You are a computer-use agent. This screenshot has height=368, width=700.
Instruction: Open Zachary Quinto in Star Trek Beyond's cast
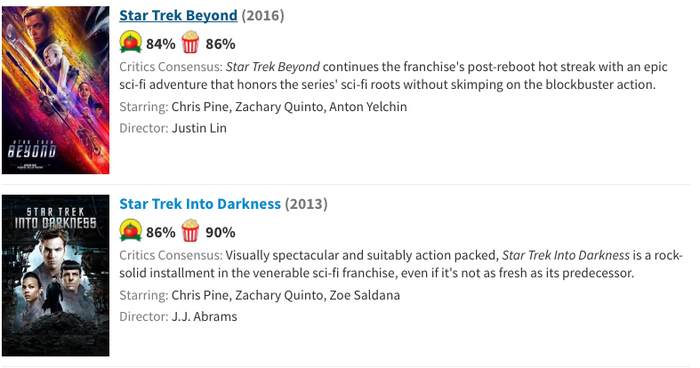pyautogui.click(x=279, y=107)
